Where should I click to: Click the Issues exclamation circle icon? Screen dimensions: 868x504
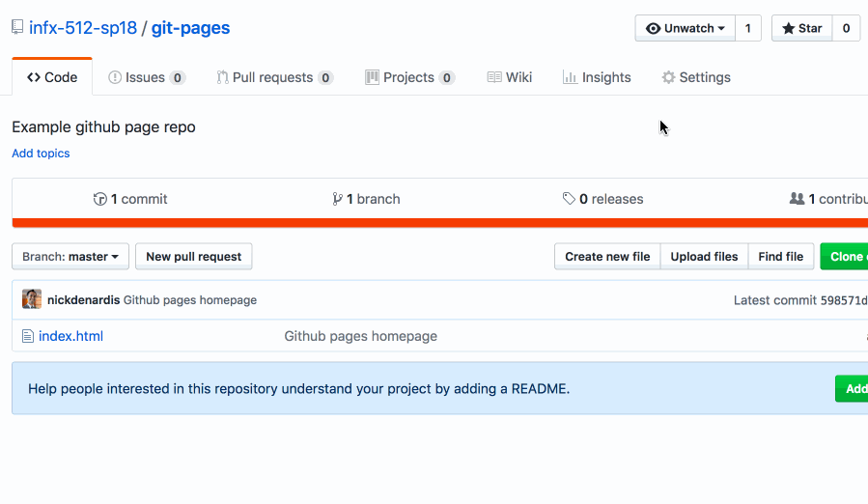[115, 77]
